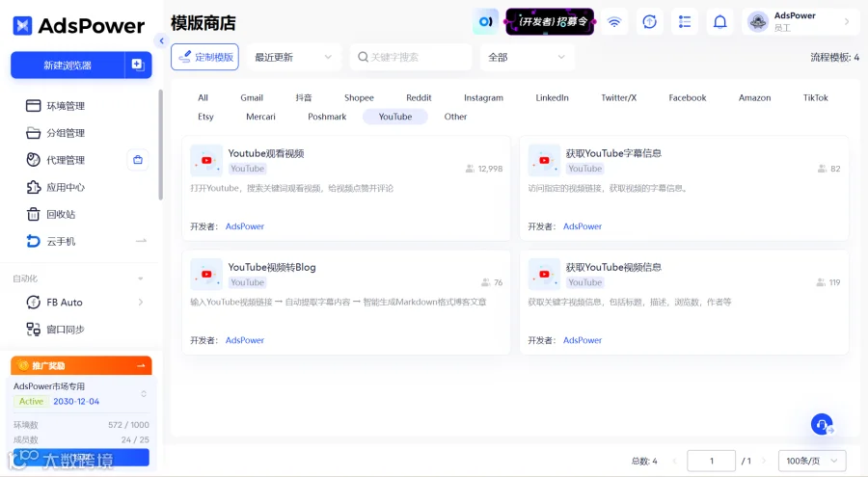Click the AdsPower logo icon
This screenshot has width=868, height=477.
pyautogui.click(x=23, y=25)
